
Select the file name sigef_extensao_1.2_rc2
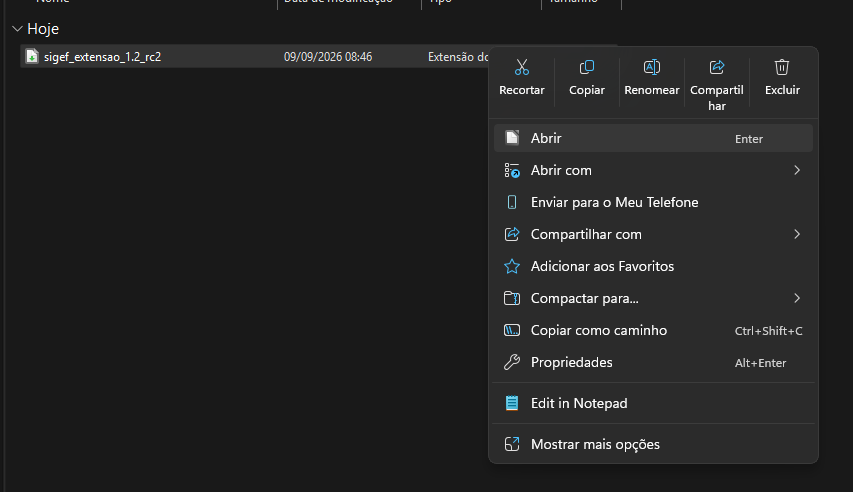(x=102, y=57)
